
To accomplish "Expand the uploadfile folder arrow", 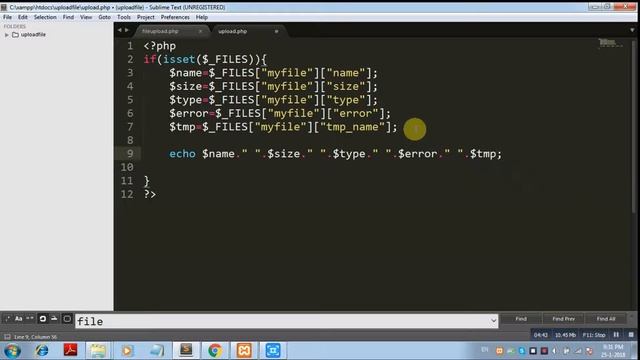I will (7, 35).
